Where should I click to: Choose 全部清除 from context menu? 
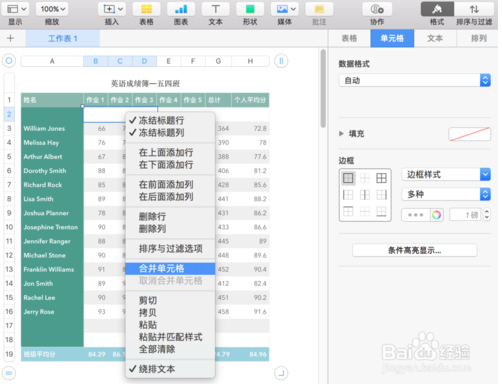pos(170,349)
